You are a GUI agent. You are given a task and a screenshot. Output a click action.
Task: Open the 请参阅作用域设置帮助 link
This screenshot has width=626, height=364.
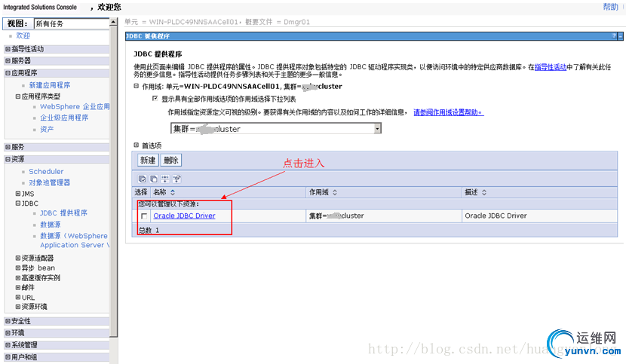(448, 112)
